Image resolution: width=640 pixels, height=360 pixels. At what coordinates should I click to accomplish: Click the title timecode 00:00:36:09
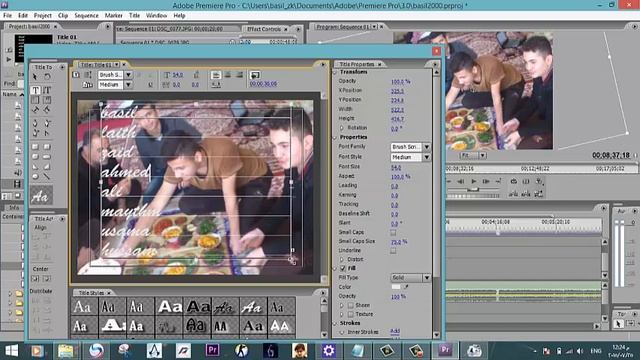coord(263,84)
